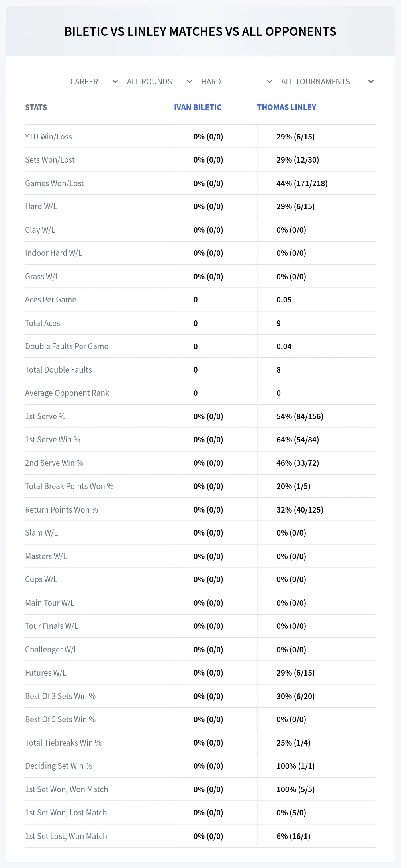Open the ALL TOURNAMENTS dropdown
Viewport: 401px width, 868px height.
pos(327,82)
